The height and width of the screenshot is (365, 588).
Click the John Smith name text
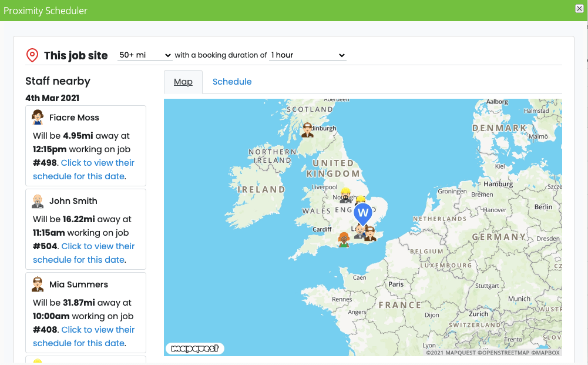73,201
